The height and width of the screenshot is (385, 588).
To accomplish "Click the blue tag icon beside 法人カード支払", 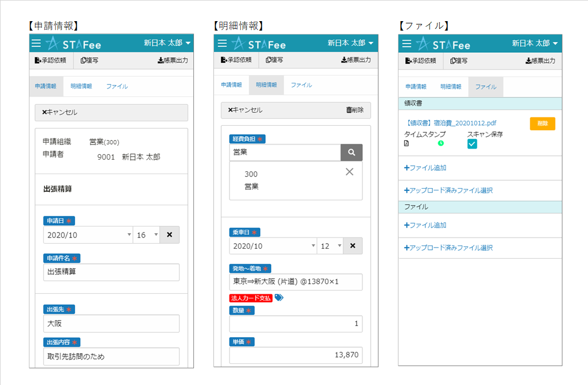I will 279,298.
